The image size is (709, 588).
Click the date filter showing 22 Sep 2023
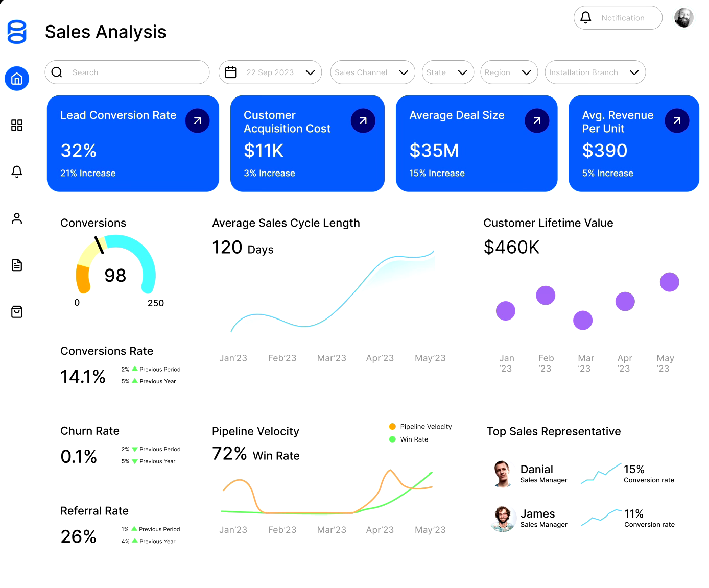[270, 72]
